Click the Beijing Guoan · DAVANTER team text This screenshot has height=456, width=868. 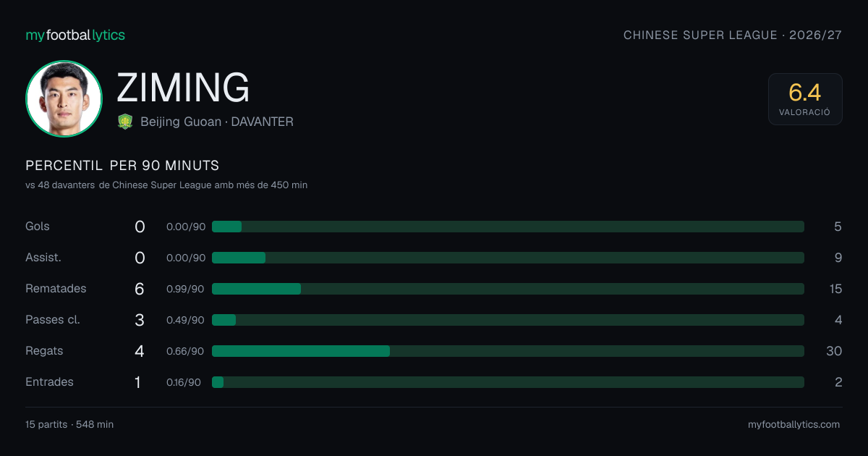pyautogui.click(x=217, y=122)
